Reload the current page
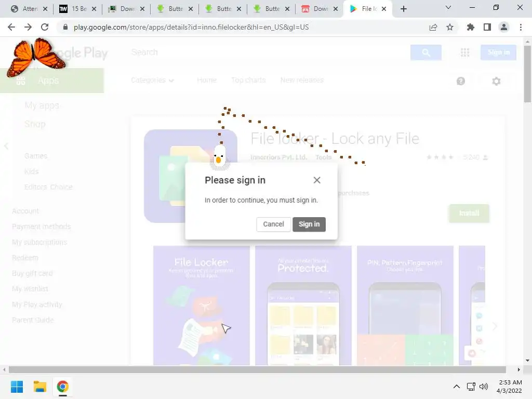 (45, 27)
